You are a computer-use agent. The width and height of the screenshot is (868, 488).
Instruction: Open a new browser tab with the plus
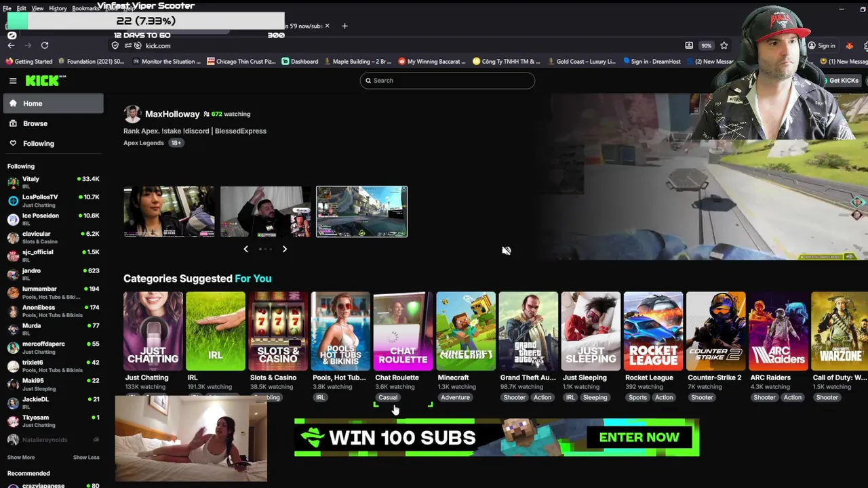[x=344, y=26]
